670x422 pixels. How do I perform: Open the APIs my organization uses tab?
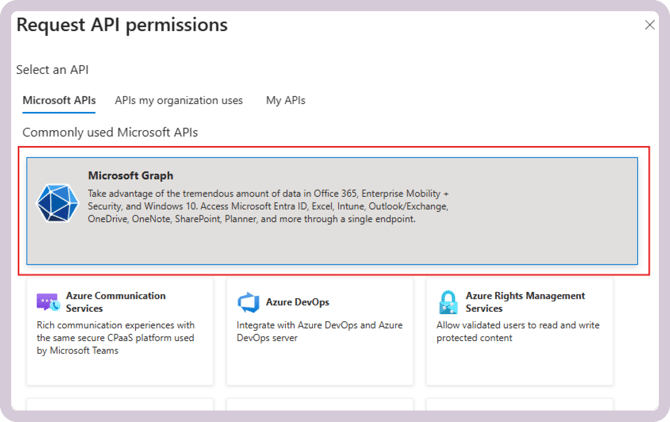coord(178,100)
